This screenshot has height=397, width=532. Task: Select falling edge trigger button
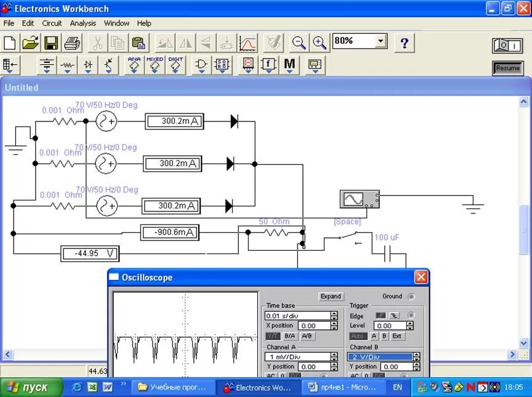point(394,316)
